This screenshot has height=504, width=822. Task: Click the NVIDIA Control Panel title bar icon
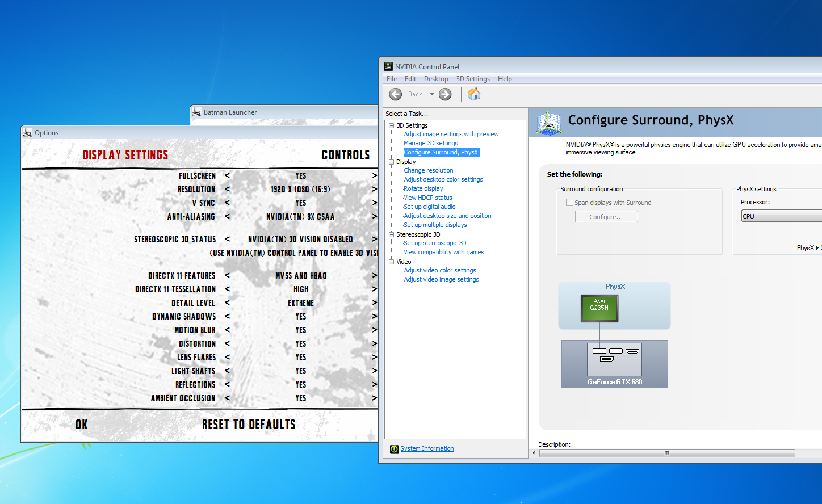pyautogui.click(x=388, y=66)
